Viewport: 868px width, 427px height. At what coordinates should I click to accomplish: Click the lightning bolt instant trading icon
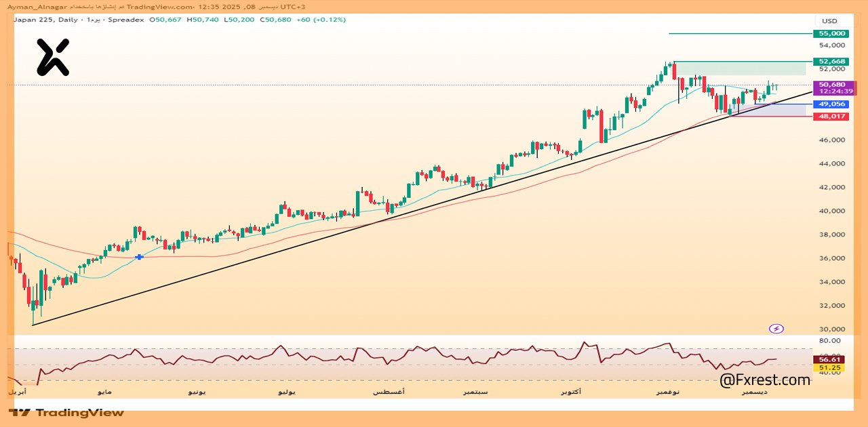coord(775,328)
